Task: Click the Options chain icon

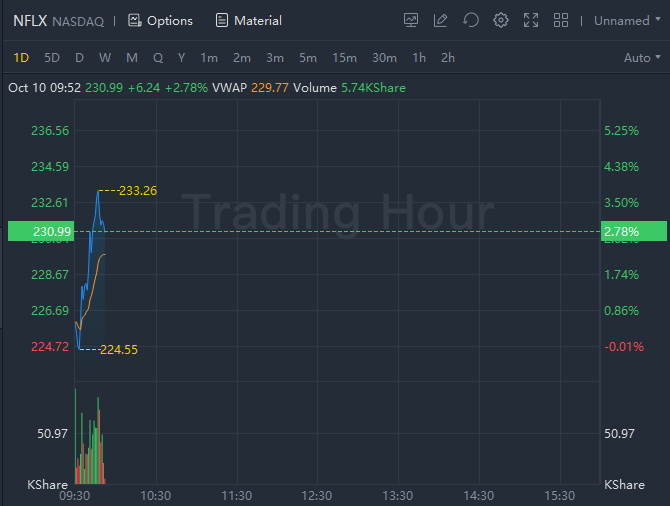Action: pyautogui.click(x=135, y=20)
